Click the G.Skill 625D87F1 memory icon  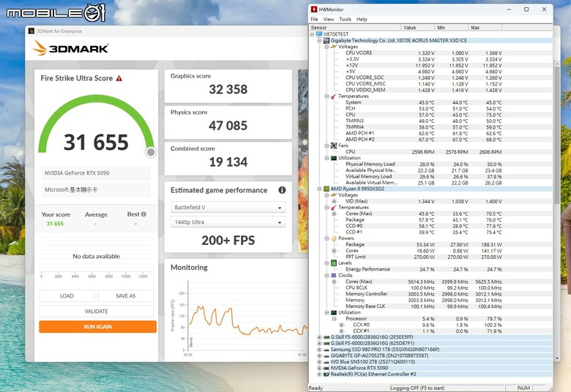(x=326, y=343)
